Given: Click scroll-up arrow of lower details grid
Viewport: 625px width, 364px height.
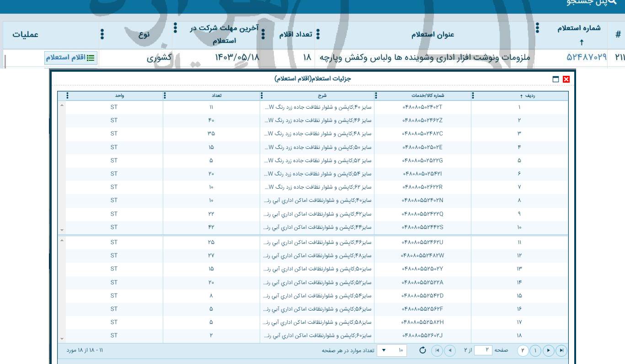Looking at the screenshot, I should [62, 240].
